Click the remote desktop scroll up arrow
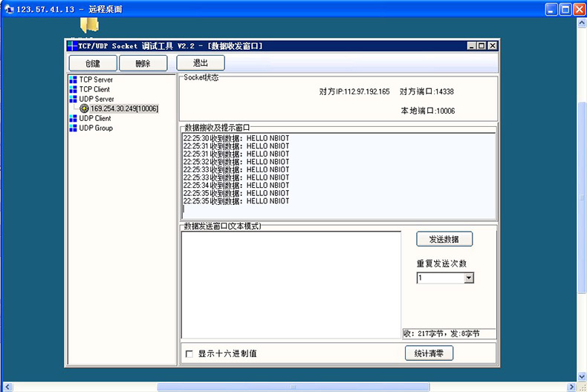Image resolution: width=587 pixels, height=392 pixels. pos(582,22)
